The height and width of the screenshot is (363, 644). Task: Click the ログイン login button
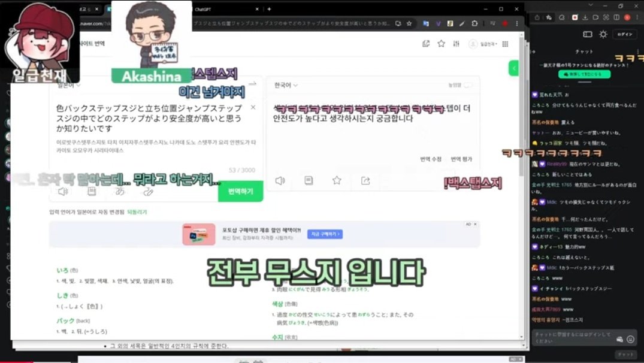coord(624,34)
